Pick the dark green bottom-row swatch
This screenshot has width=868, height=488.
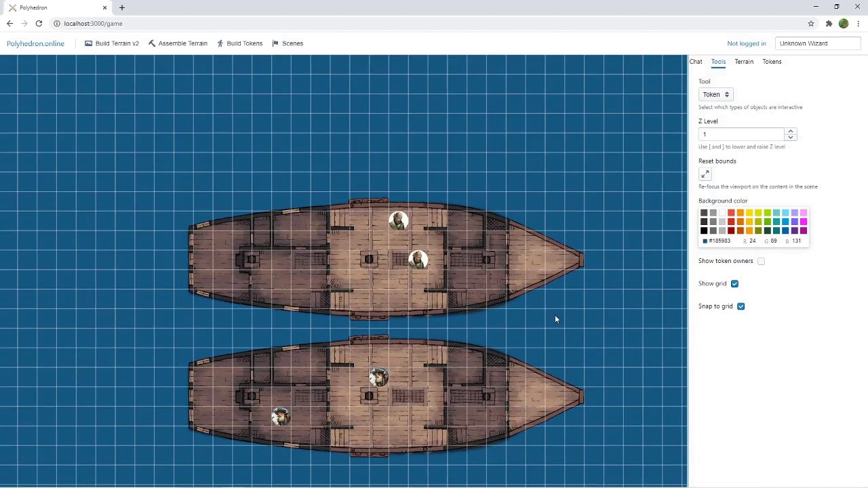point(768,230)
